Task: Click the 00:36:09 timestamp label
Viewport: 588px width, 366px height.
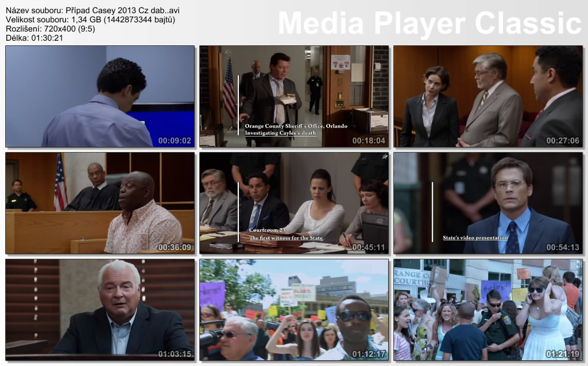Action: [x=175, y=247]
